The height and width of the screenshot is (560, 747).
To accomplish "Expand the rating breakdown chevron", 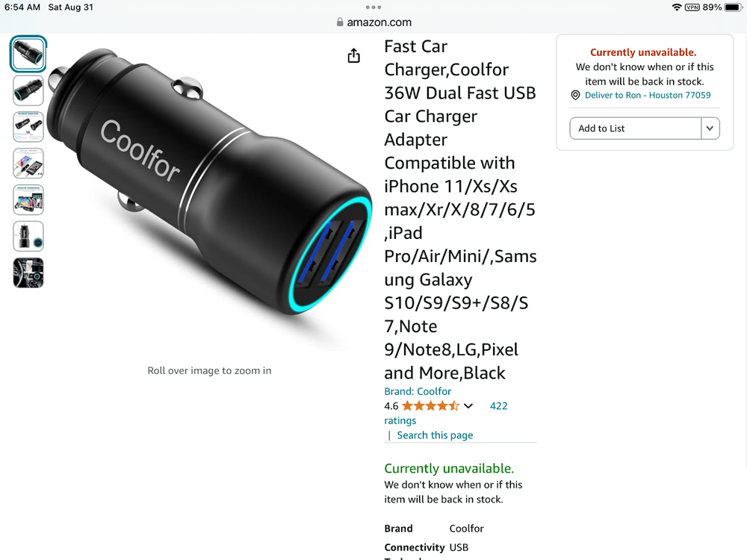I will [468, 406].
